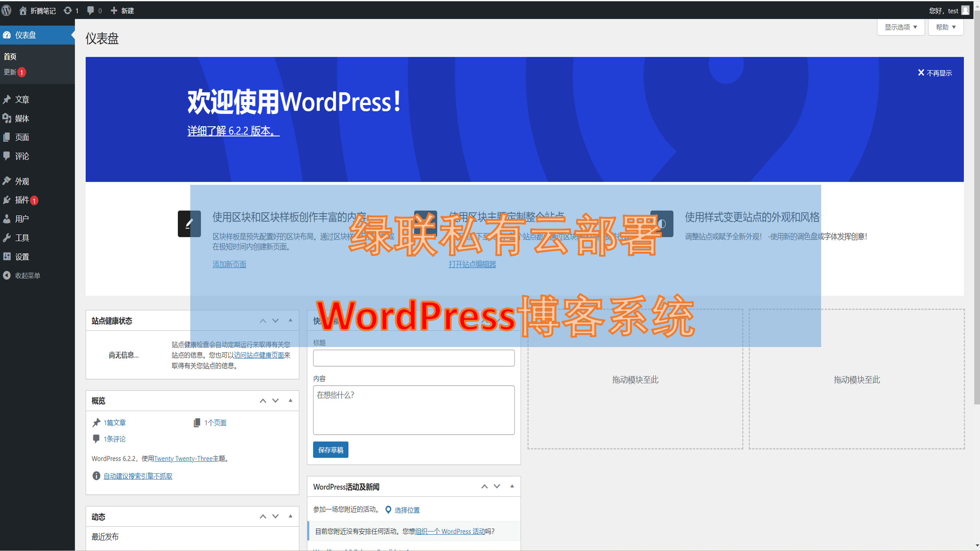The height and width of the screenshot is (551, 980).
Task: Click the 选择位置 link
Action: (x=407, y=510)
